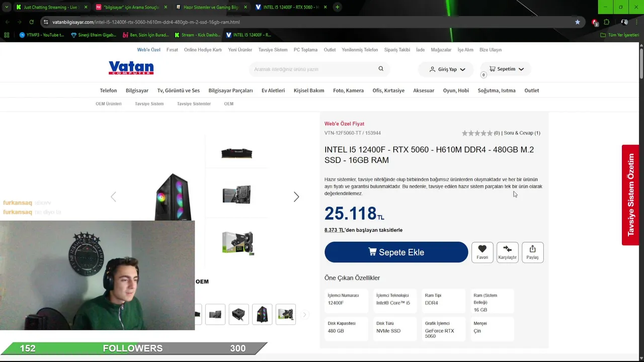644x362 pixels.
Task: Advance the thumbnail strip with right chevron
Action: click(304, 315)
